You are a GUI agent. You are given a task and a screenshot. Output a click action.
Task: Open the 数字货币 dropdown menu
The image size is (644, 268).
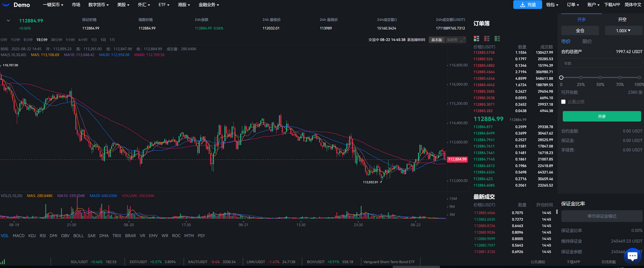pos(98,4)
